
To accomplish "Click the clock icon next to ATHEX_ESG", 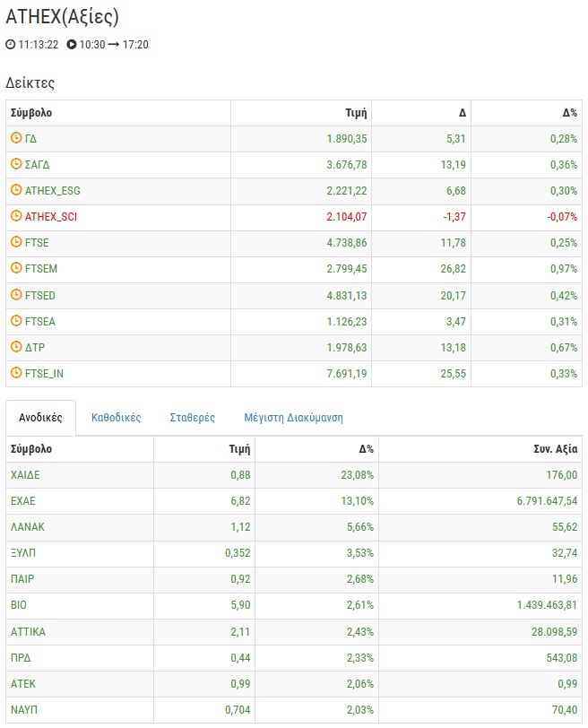I will [x=16, y=190].
